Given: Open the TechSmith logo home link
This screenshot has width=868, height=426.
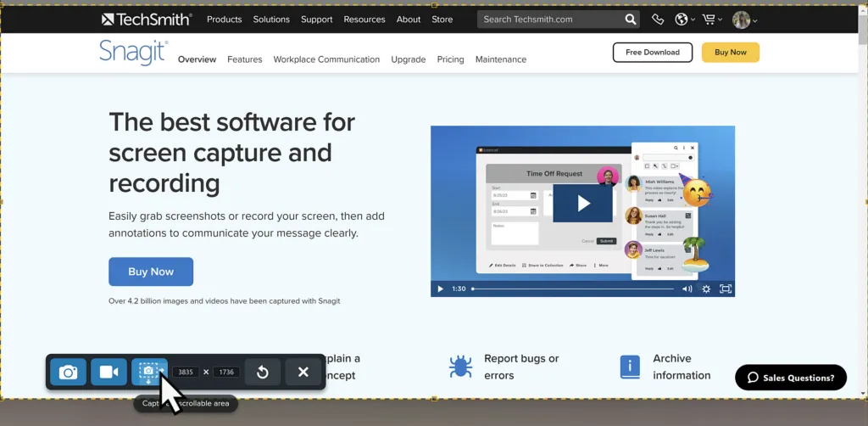Looking at the screenshot, I should pos(147,20).
